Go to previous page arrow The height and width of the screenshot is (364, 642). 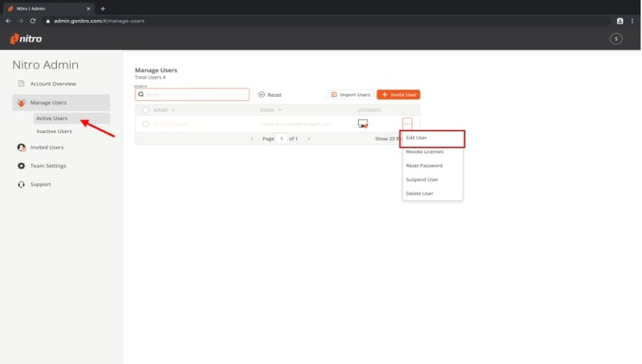tap(252, 139)
